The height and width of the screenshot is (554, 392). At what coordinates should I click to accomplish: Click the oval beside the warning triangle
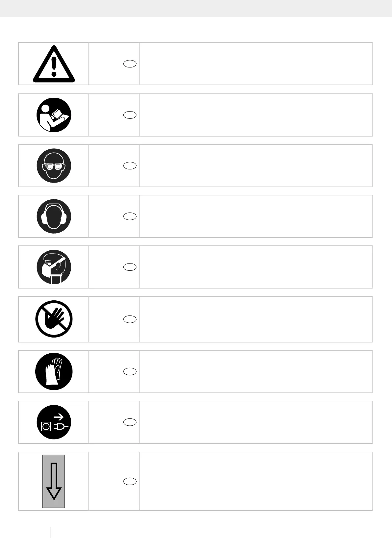click(130, 64)
